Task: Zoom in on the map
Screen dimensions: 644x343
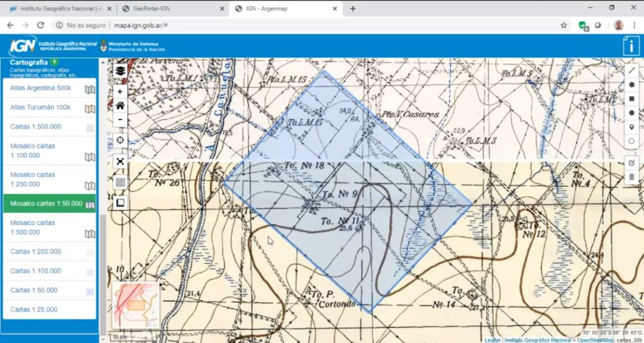Action: (x=120, y=91)
